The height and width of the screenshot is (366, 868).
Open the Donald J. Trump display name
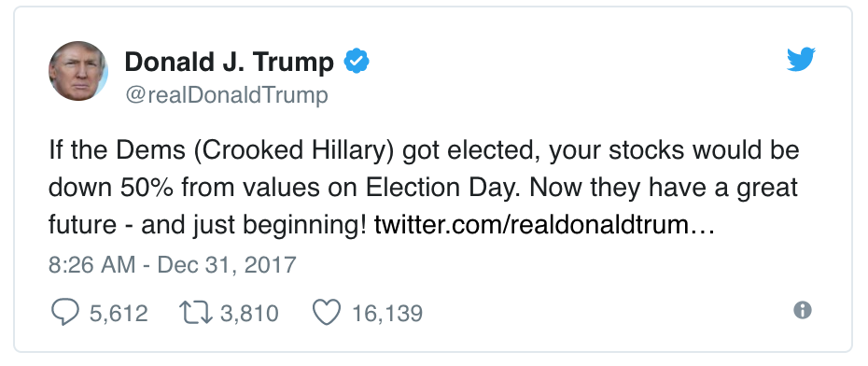[x=230, y=62]
